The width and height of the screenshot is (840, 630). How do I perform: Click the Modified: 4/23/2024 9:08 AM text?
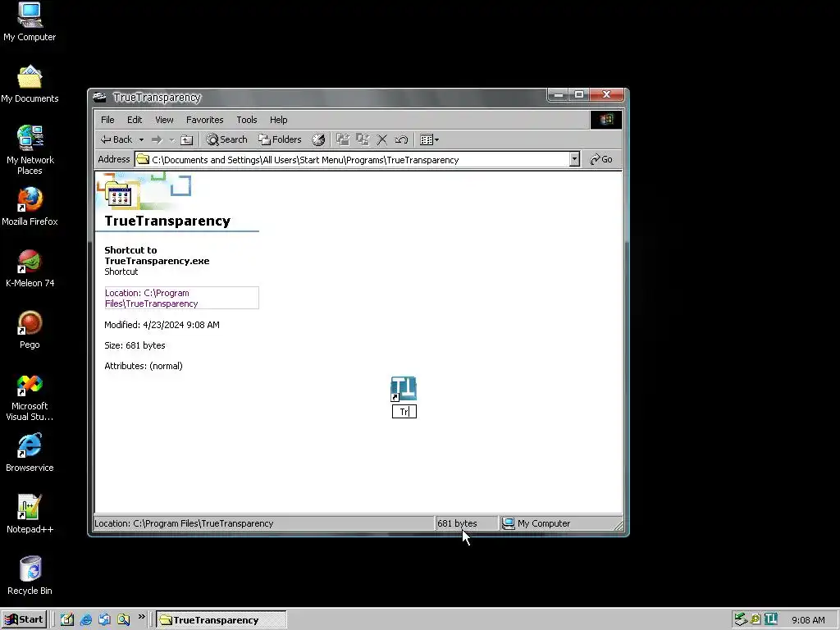[162, 325]
